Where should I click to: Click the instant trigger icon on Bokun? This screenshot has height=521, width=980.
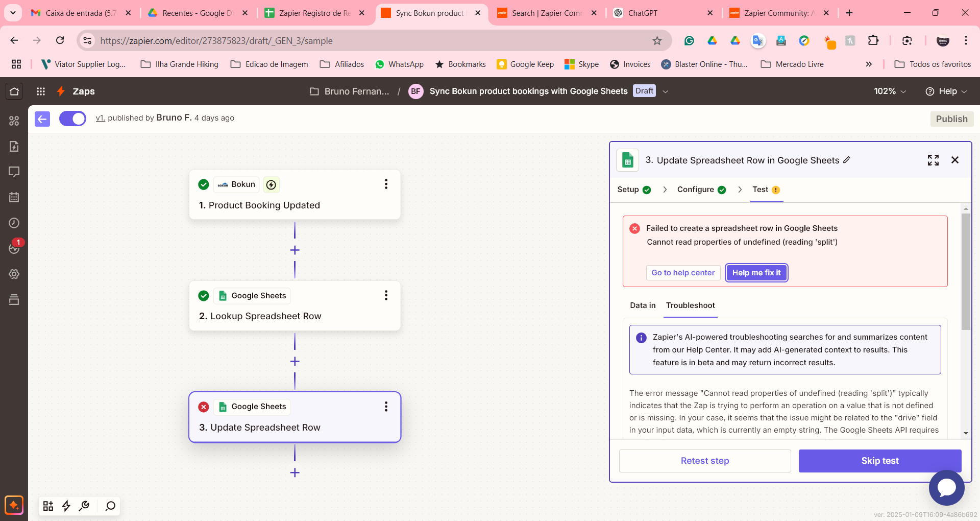point(272,184)
